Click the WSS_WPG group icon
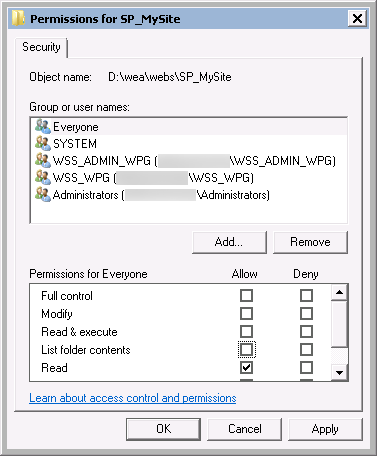Viewport: 377px width, 456px height. click(43, 177)
